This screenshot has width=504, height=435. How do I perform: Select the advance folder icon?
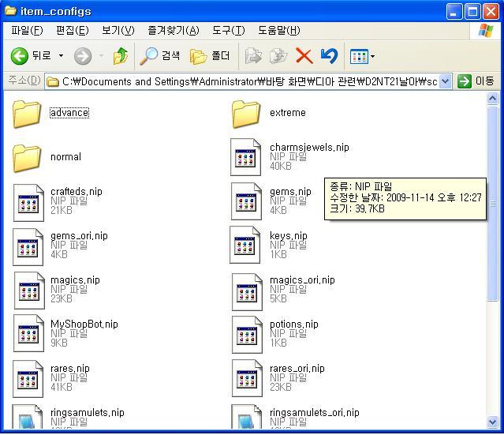tap(27, 114)
